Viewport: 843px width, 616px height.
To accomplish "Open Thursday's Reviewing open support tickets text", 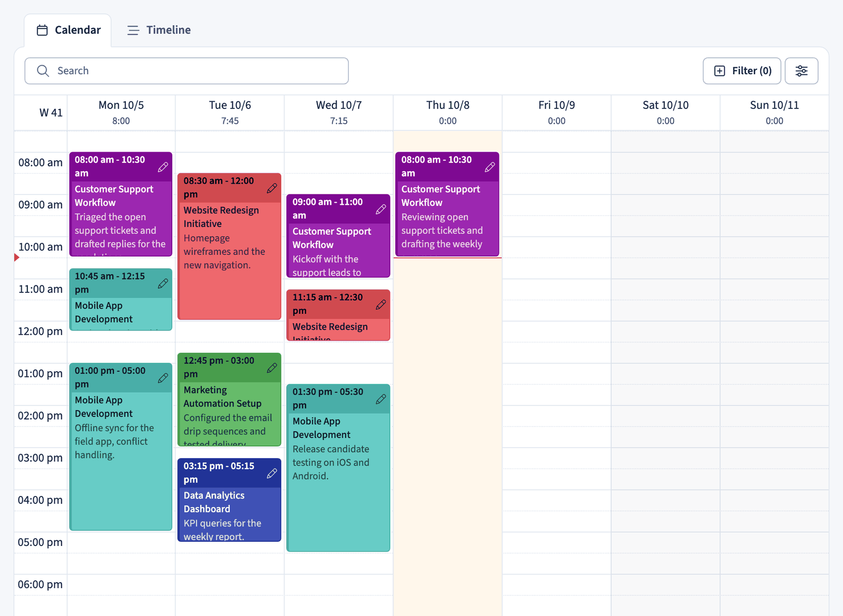I will (442, 230).
